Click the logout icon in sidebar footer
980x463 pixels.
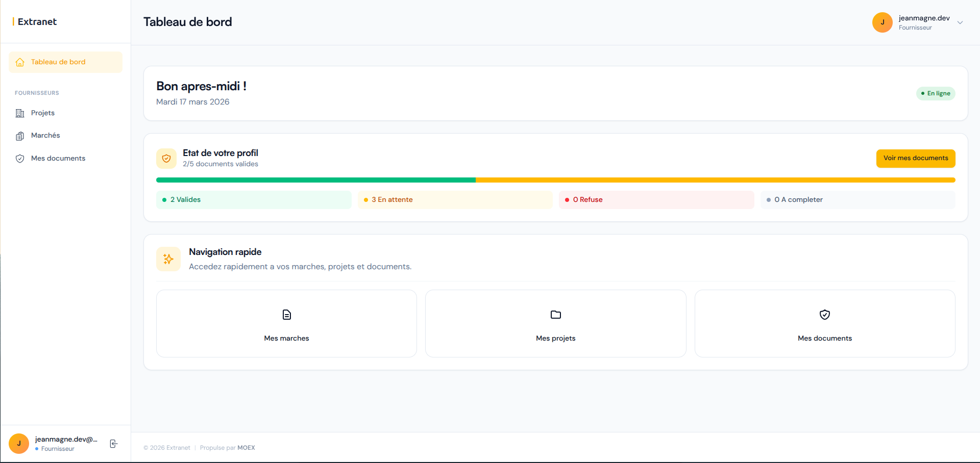click(x=114, y=444)
